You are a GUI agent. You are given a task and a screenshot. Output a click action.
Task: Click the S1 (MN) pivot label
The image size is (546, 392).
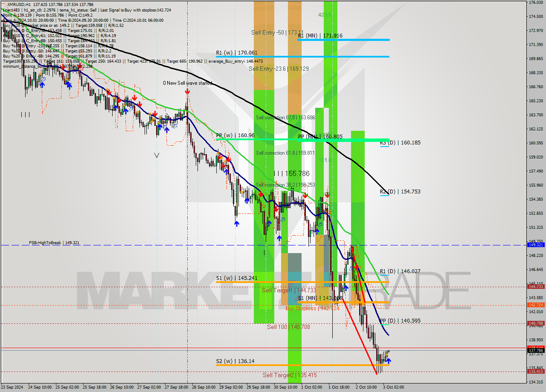(320, 298)
